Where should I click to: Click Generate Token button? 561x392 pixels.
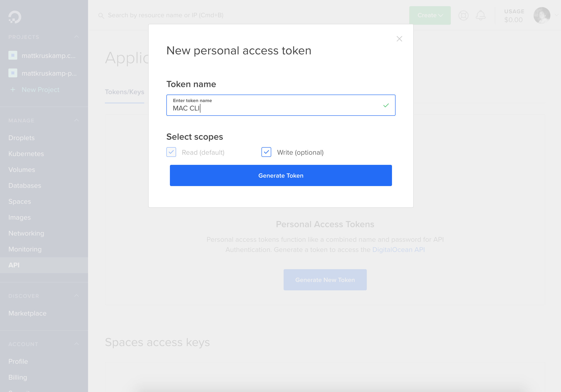pos(281,175)
